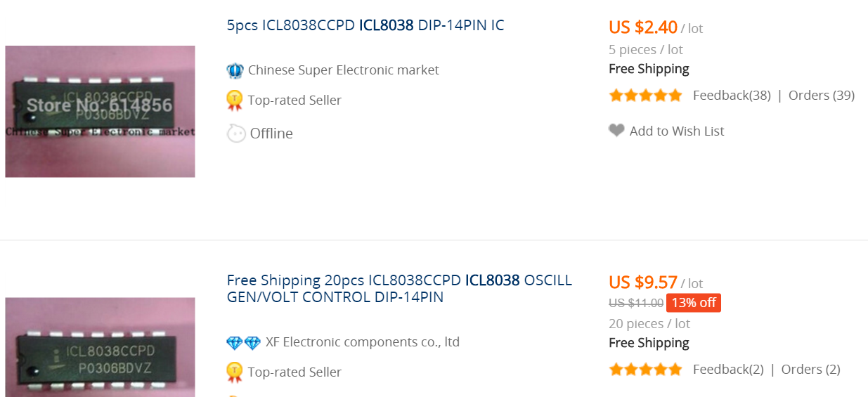The image size is (868, 397).
Task: Click the first product thumbnail with Store No. watermark
Action: (100, 111)
